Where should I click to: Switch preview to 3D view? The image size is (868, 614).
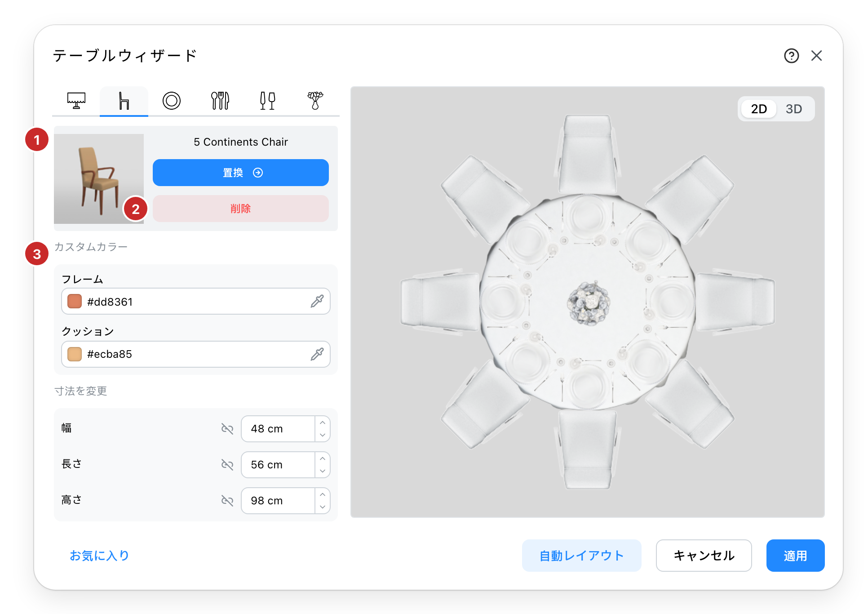[794, 109]
